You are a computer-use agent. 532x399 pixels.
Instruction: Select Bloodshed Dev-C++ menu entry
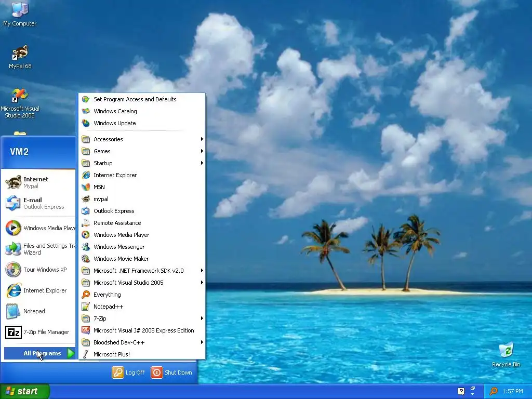tap(142, 342)
